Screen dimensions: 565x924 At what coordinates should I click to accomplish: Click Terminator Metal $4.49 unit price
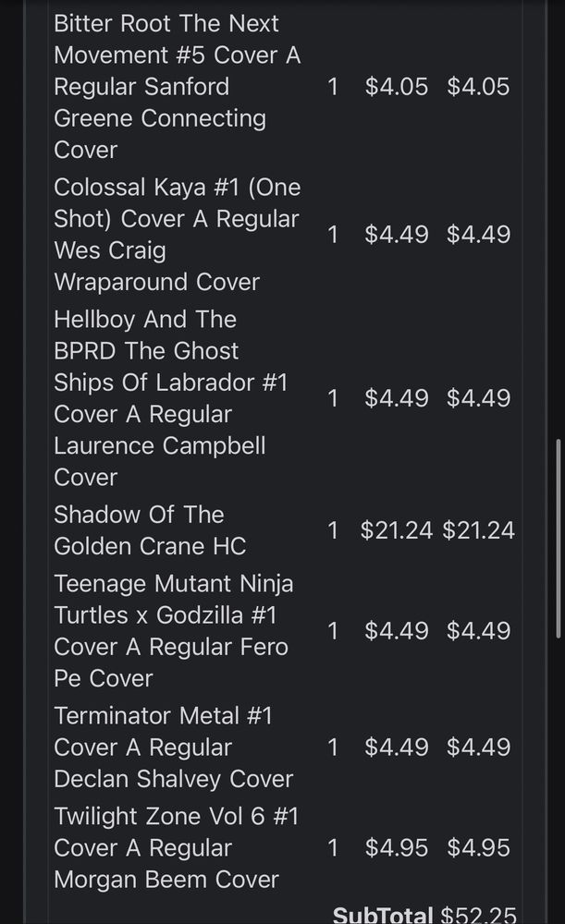[x=396, y=747]
